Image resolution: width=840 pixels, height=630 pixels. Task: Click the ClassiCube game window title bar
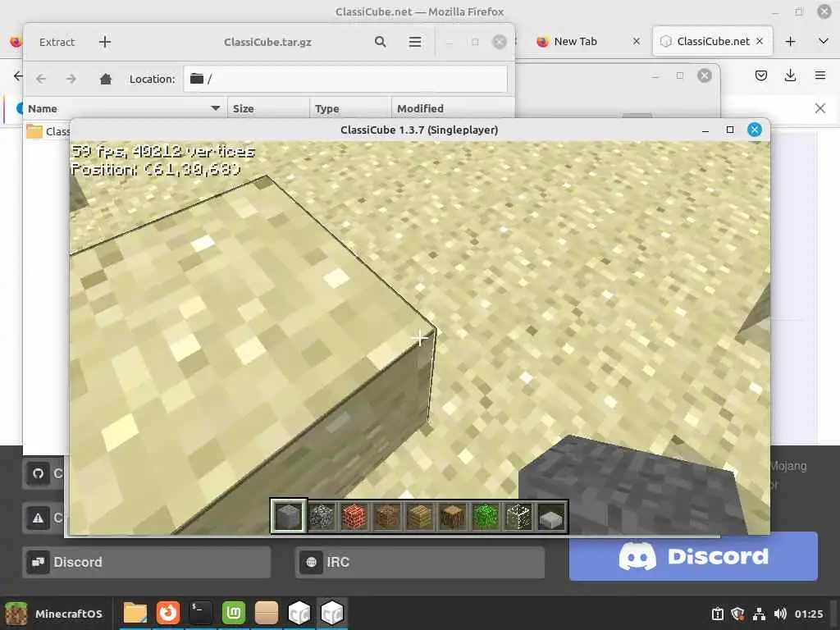click(419, 130)
